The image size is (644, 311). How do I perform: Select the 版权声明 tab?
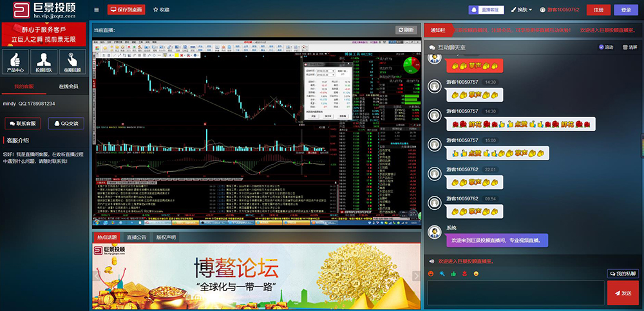166,237
